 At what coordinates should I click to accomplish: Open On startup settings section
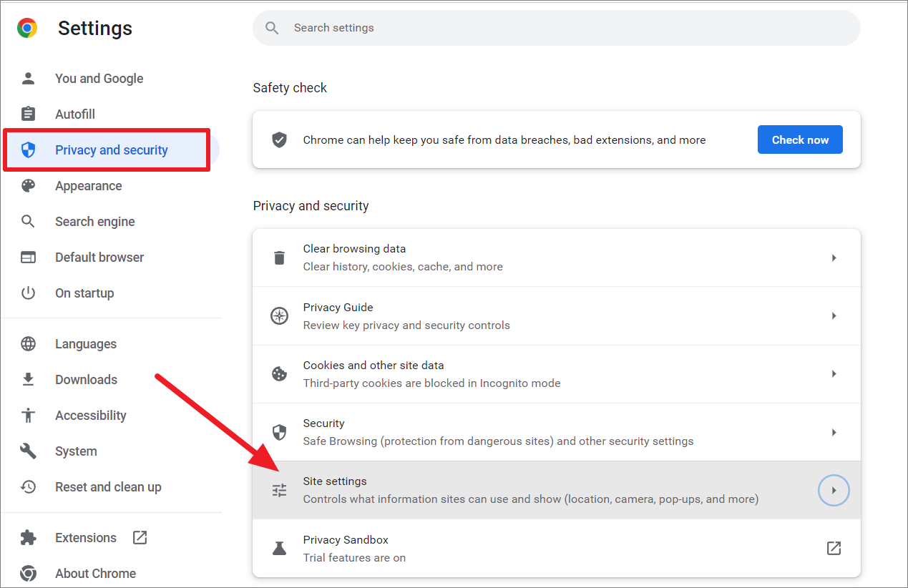click(x=84, y=293)
